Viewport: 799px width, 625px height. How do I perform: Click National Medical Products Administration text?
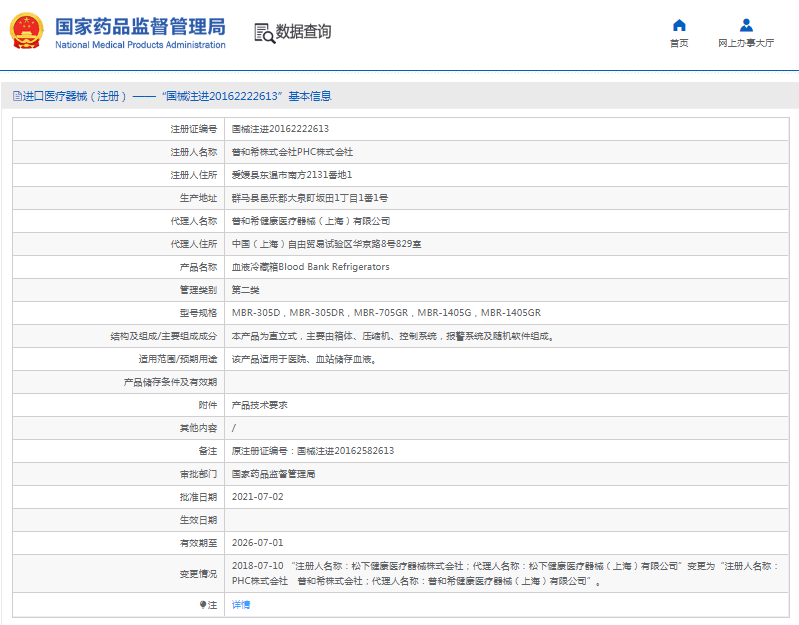click(140, 45)
